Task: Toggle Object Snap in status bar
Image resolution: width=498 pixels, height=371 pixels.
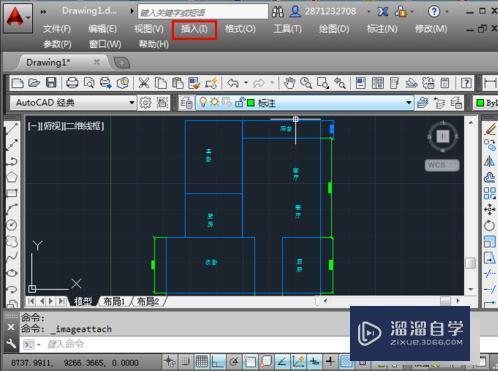Action: coord(250,361)
